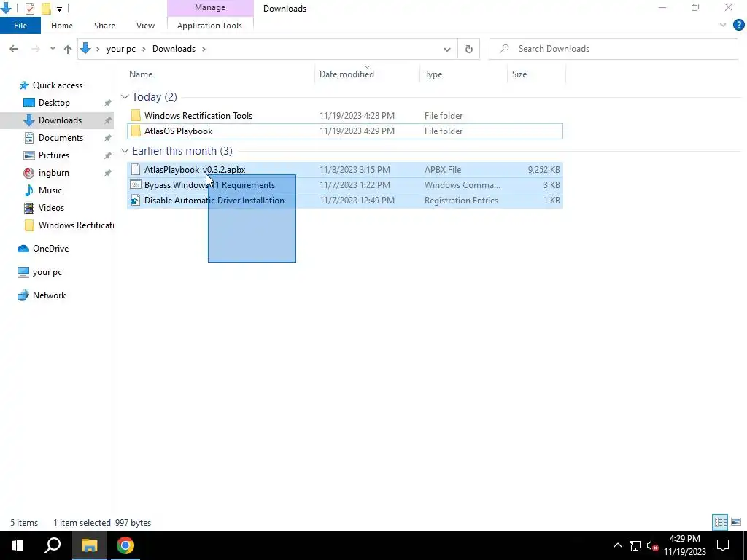Launch Google Chrome from the taskbar

[125, 545]
